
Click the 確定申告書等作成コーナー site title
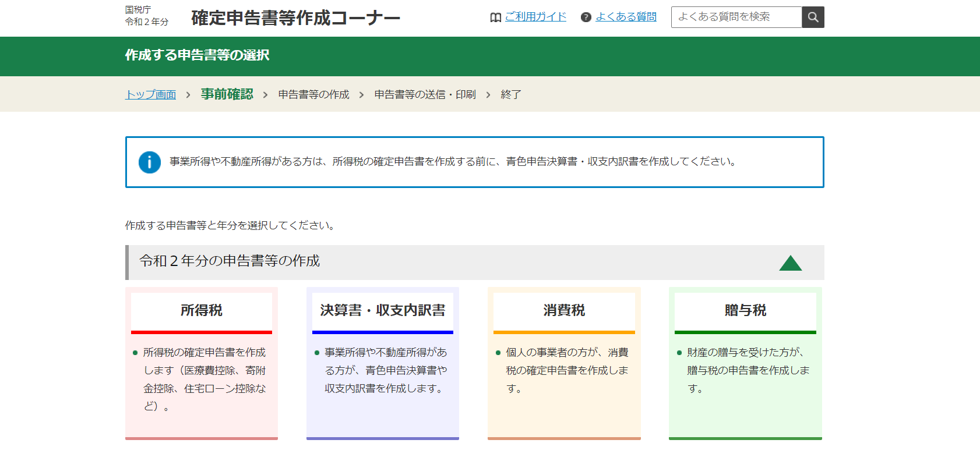point(295,18)
